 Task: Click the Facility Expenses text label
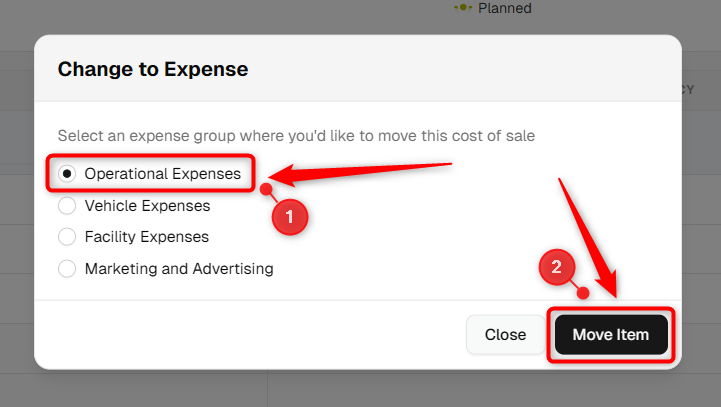click(147, 237)
